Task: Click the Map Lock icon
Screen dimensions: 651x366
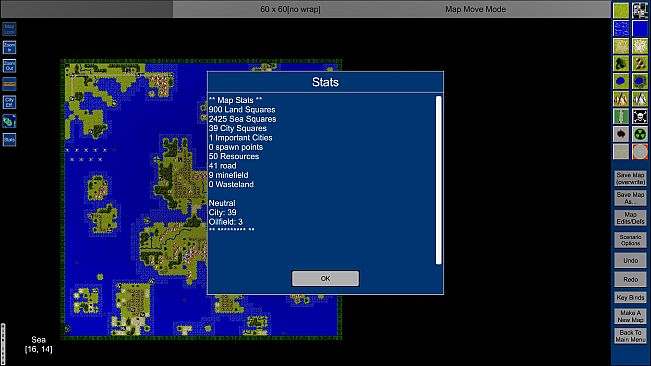Action: click(x=9, y=29)
